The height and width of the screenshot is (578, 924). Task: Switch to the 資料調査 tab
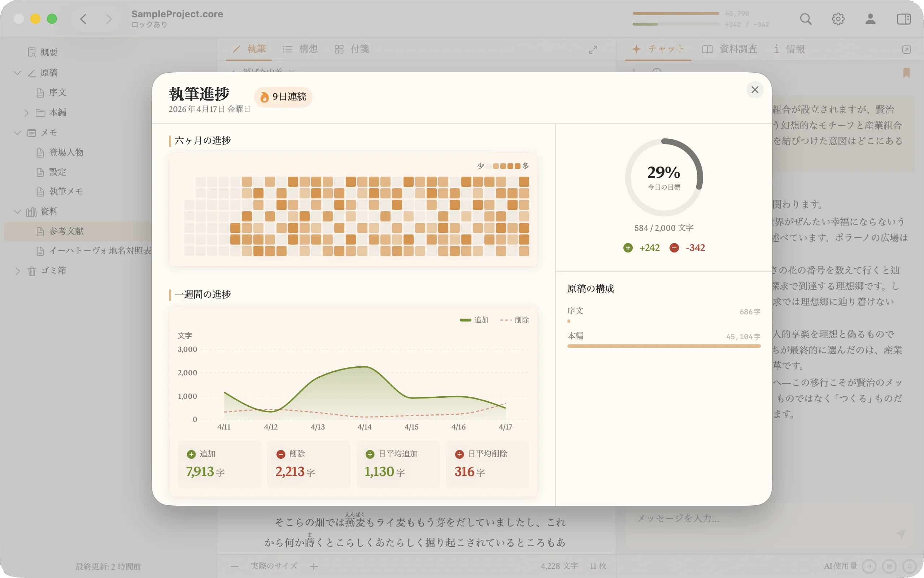pos(730,49)
